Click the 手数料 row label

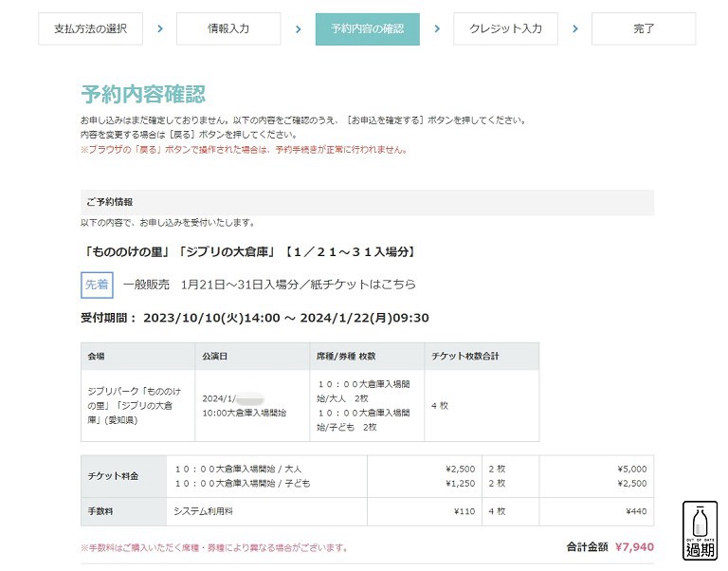pyautogui.click(x=123, y=511)
